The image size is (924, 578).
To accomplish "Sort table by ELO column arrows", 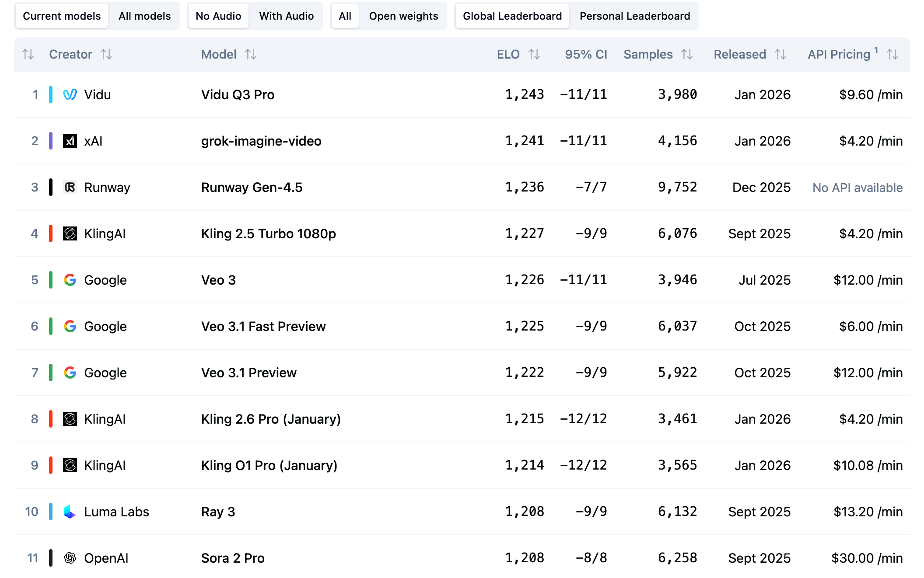I will coord(534,54).
